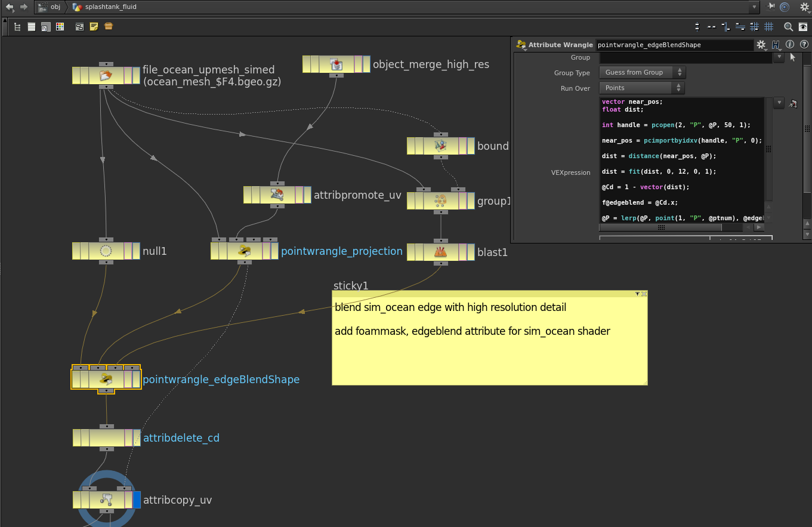Add a sticky note
Screen dimensions: 812x527
[x=94, y=27]
